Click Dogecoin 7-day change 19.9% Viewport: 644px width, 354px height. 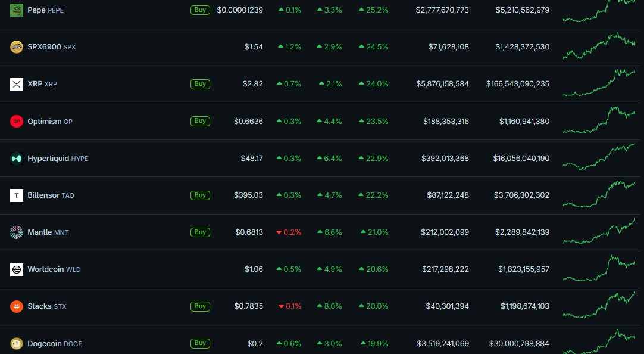click(374, 343)
